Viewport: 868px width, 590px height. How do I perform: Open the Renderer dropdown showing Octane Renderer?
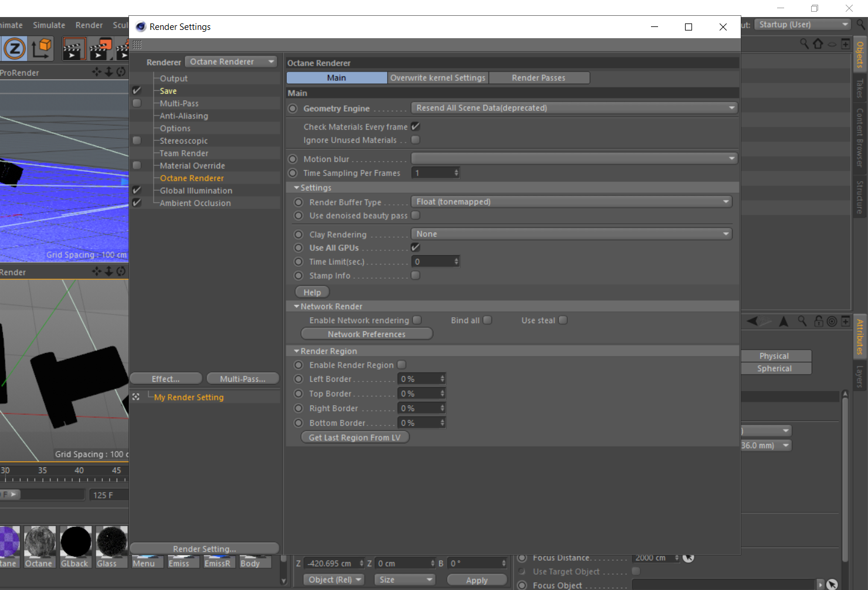(x=232, y=62)
